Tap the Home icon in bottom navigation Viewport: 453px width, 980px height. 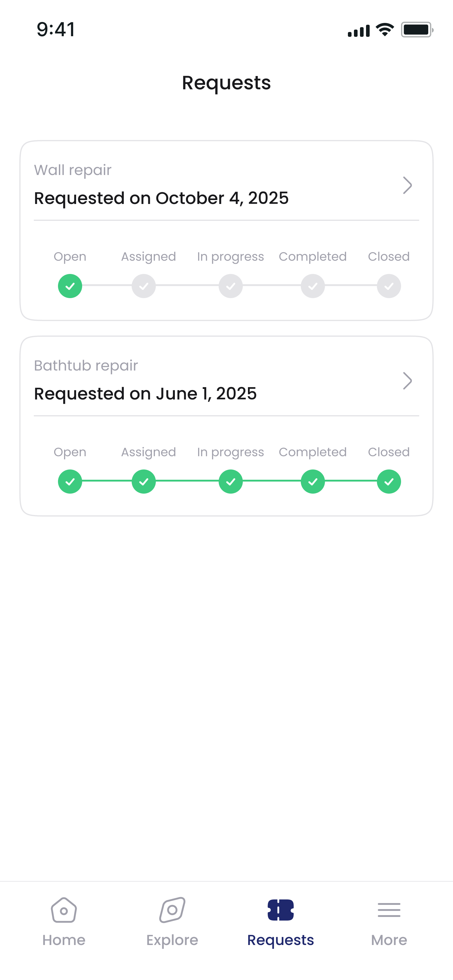[x=64, y=910]
